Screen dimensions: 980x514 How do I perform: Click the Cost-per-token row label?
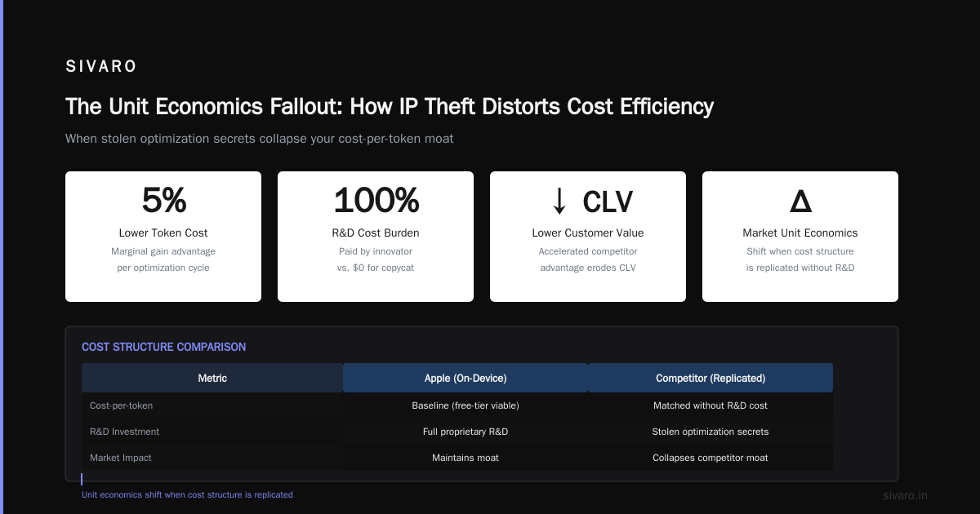coord(121,405)
